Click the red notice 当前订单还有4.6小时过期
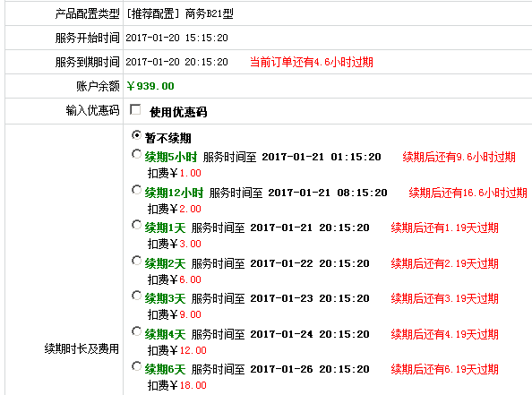This screenshot has height=395, width=532. click(312, 62)
